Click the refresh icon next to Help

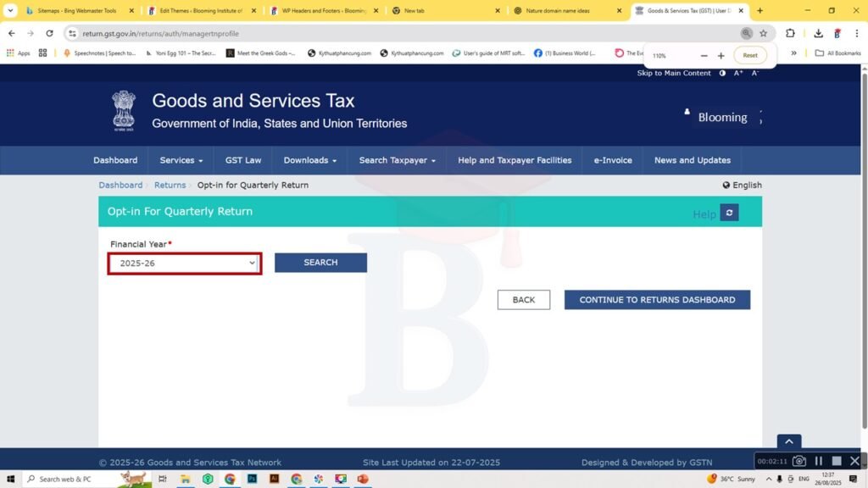click(729, 213)
